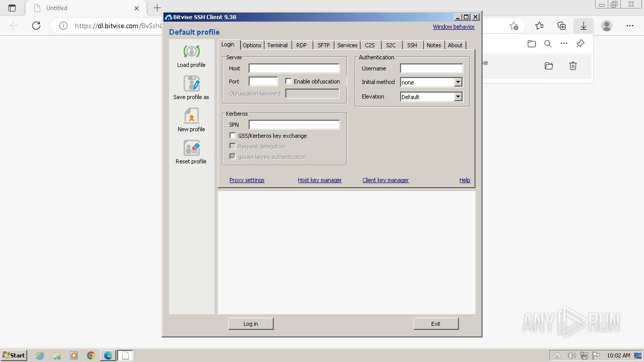Click the Exit button

(436, 324)
